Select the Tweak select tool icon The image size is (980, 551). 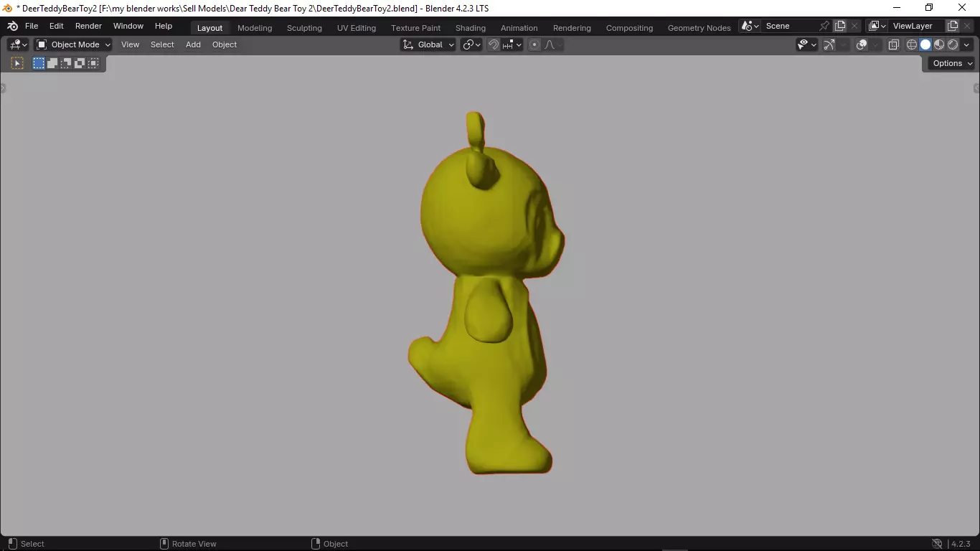pos(17,63)
